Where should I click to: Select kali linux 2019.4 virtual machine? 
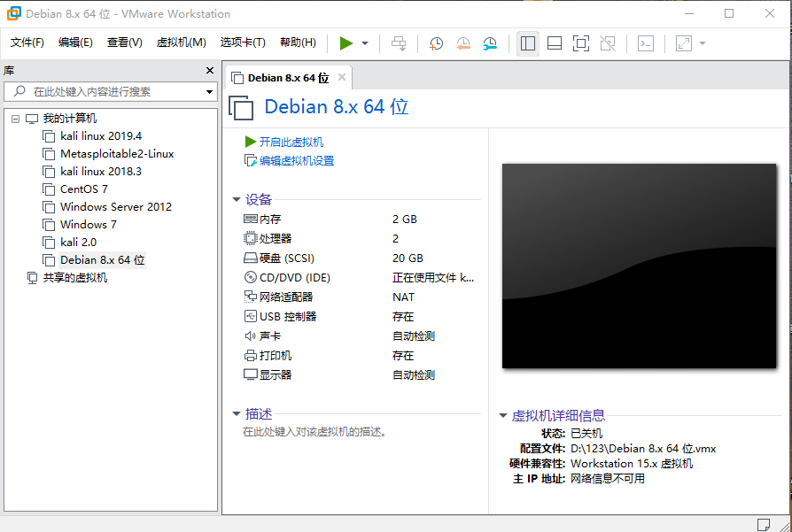(101, 136)
